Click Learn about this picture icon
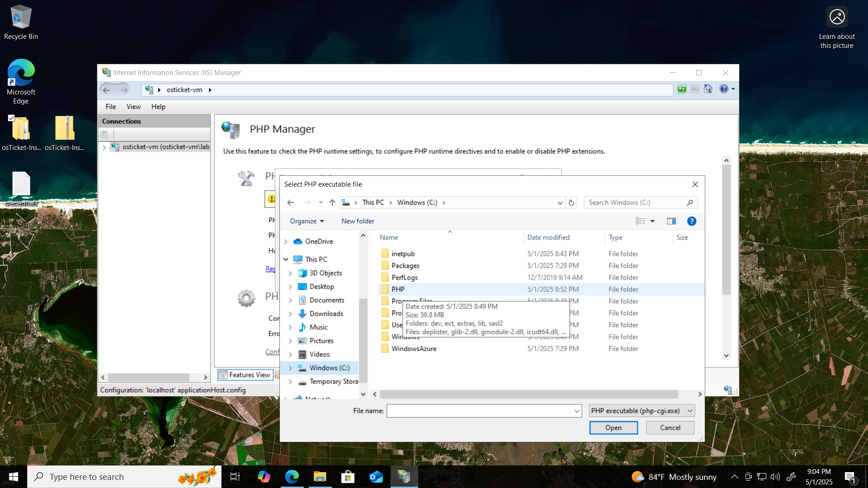 click(x=837, y=17)
